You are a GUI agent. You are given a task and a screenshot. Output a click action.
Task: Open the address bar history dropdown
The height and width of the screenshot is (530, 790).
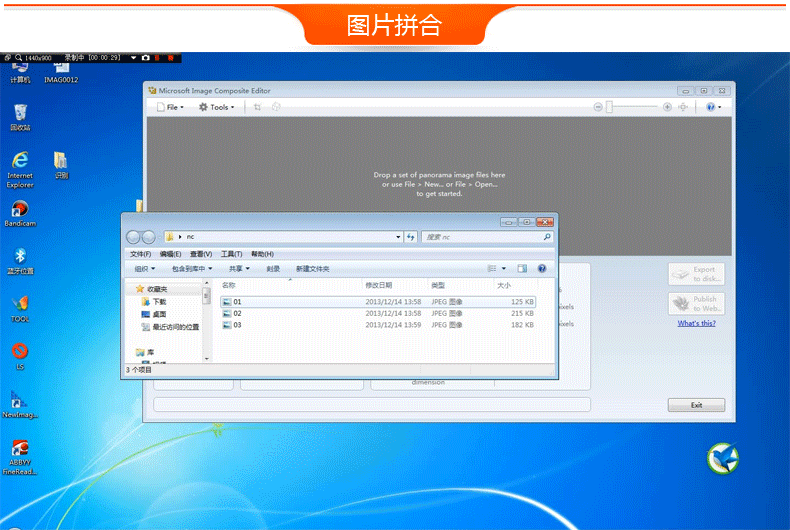click(398, 237)
